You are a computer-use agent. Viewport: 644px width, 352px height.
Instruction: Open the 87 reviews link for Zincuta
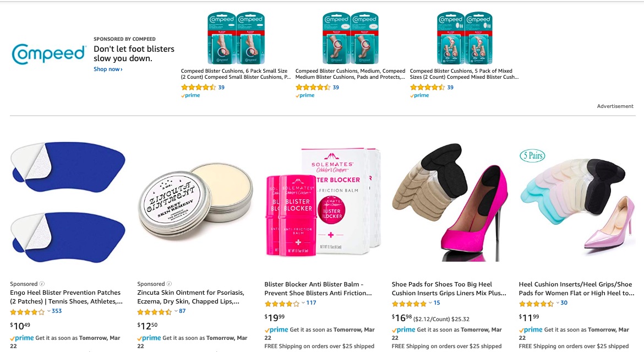tap(182, 311)
